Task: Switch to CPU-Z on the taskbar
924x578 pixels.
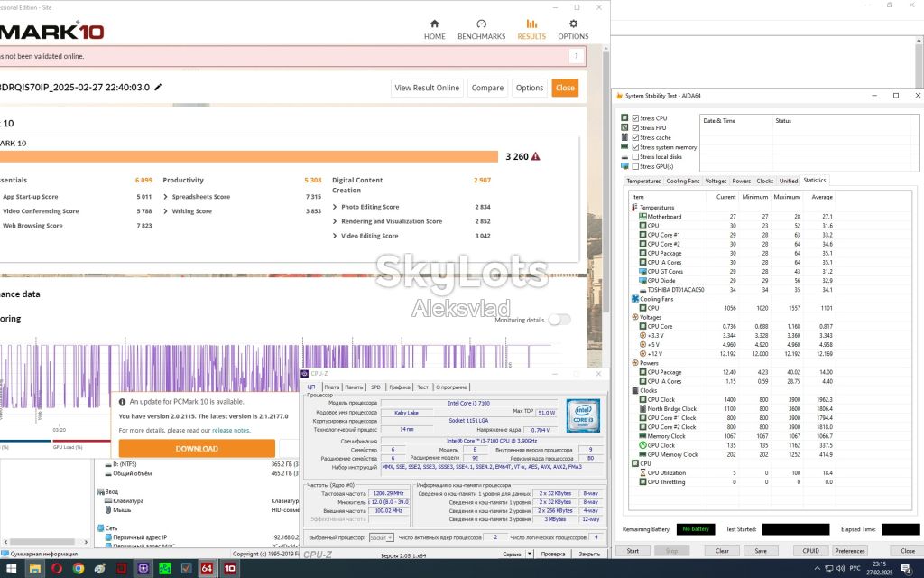Action: [x=143, y=569]
